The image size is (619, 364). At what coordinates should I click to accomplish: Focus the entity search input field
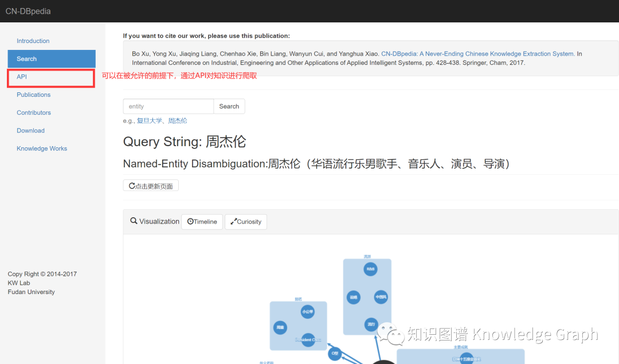[169, 106]
